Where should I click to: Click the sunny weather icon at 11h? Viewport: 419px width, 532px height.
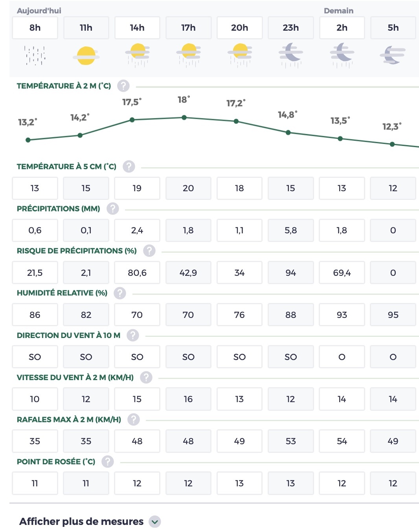point(86,55)
